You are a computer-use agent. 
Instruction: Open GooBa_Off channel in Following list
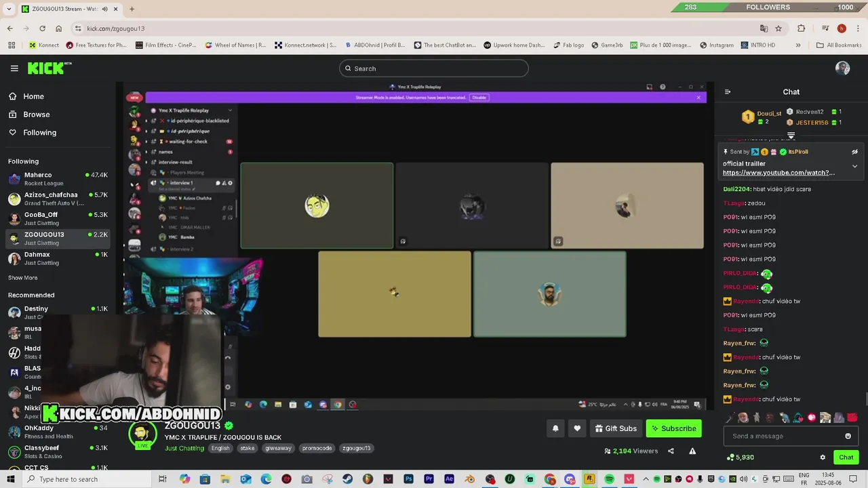click(58, 218)
